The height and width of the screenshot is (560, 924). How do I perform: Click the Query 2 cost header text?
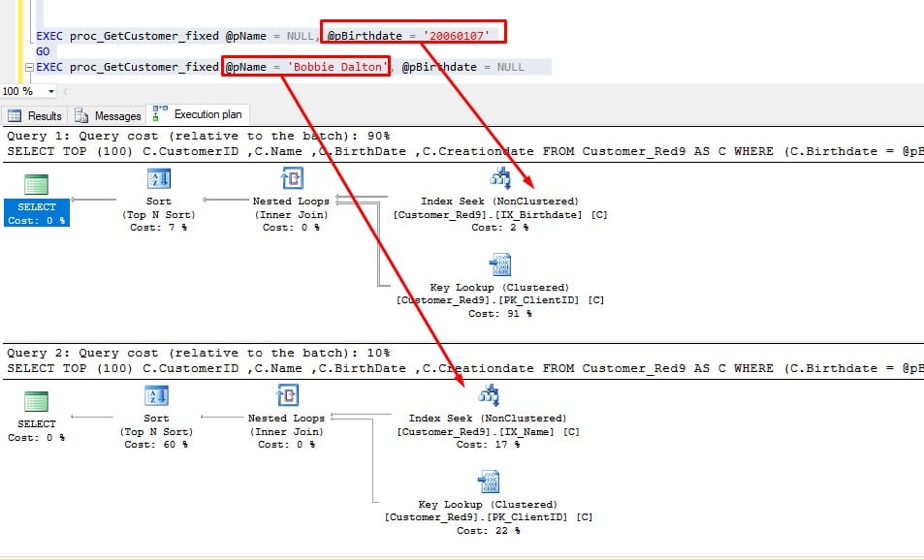point(199,354)
